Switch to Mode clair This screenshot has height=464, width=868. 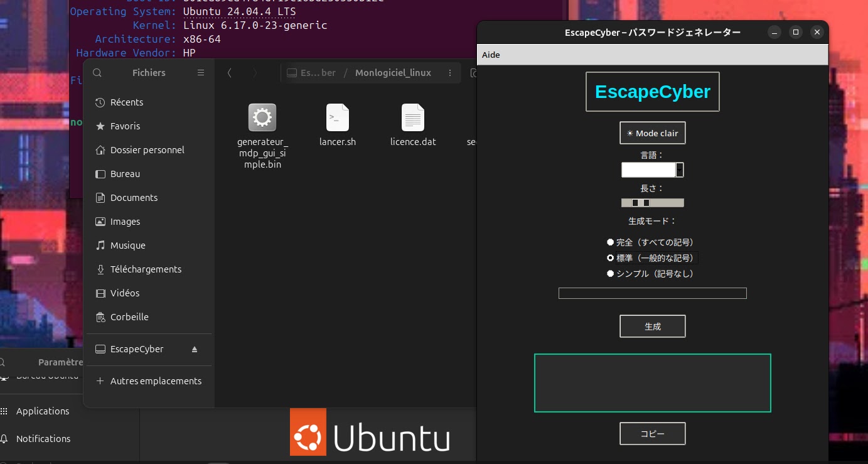653,133
